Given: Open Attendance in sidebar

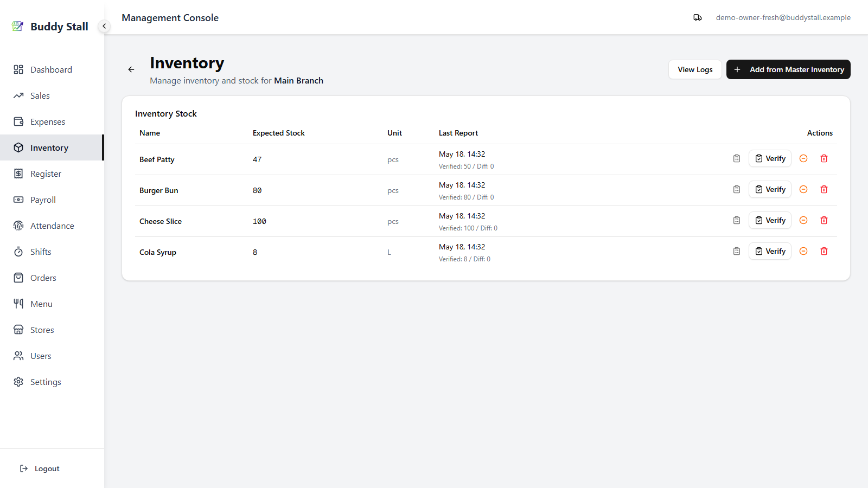Looking at the screenshot, I should point(52,226).
